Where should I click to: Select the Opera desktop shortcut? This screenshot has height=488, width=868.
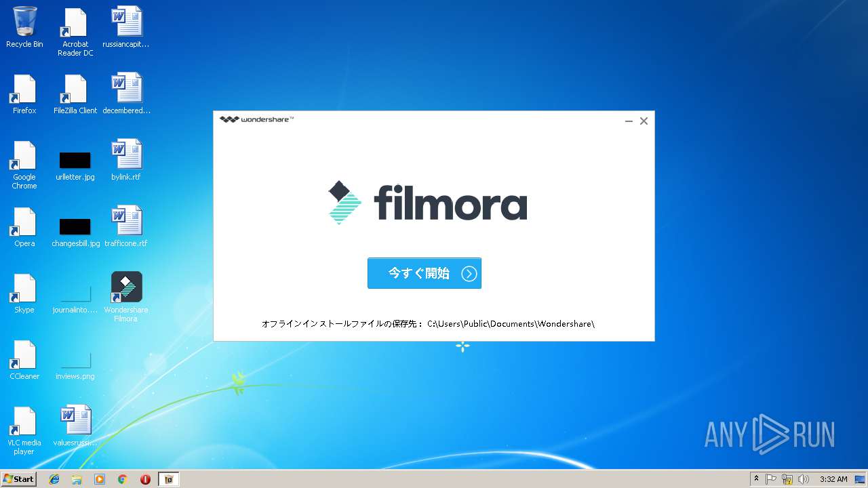24,227
